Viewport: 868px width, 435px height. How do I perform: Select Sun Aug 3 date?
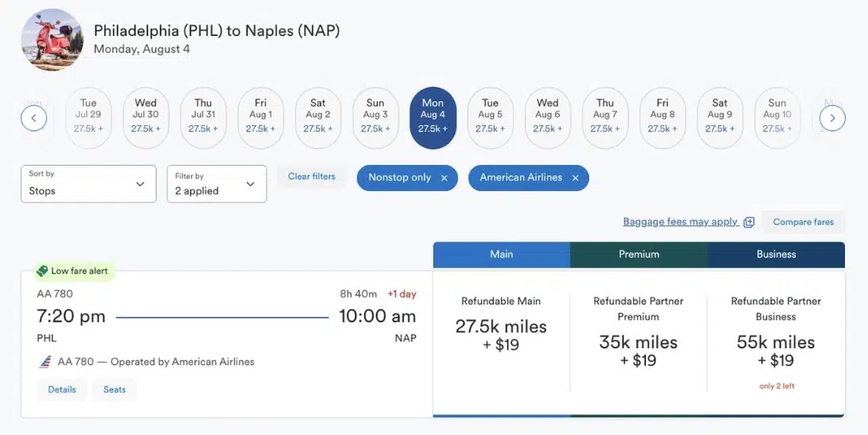[x=375, y=118]
